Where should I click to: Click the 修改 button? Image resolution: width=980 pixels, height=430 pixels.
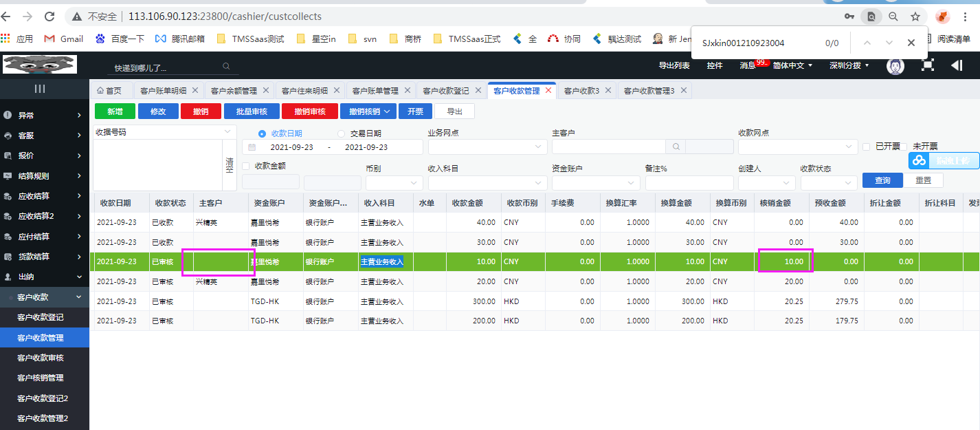click(158, 111)
